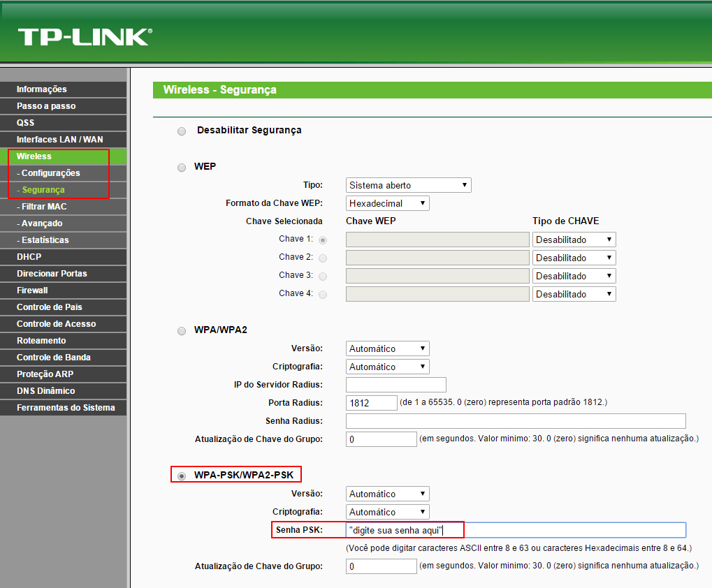Open Chave 1 Tipo de CHAVE dropdown

coord(574,240)
